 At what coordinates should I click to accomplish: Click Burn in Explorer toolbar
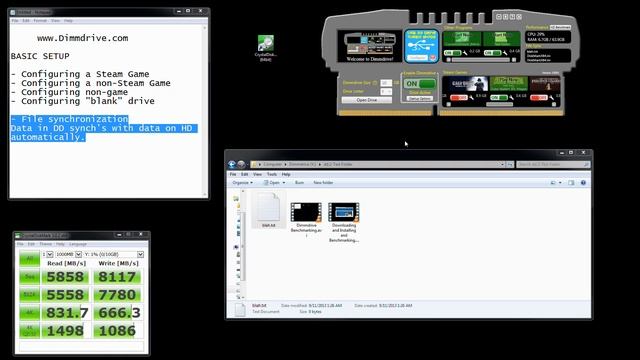tap(299, 182)
